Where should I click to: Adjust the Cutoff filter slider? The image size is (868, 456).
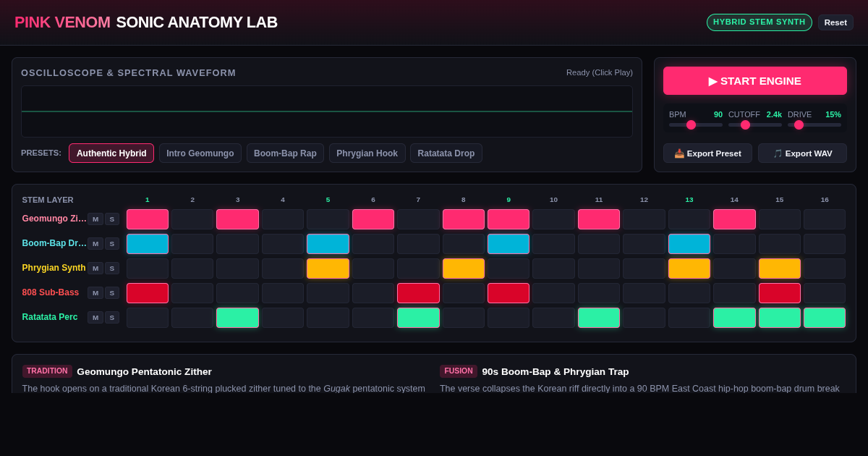coord(755,124)
